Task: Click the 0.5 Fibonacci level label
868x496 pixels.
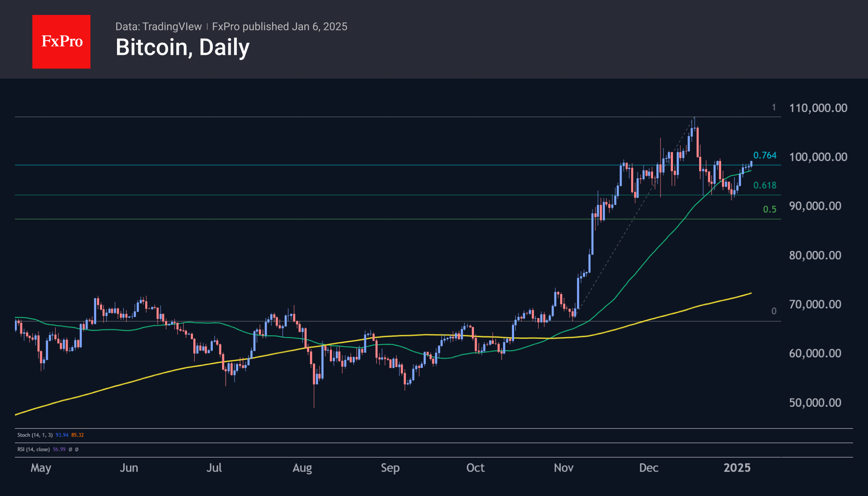Action: click(769, 209)
